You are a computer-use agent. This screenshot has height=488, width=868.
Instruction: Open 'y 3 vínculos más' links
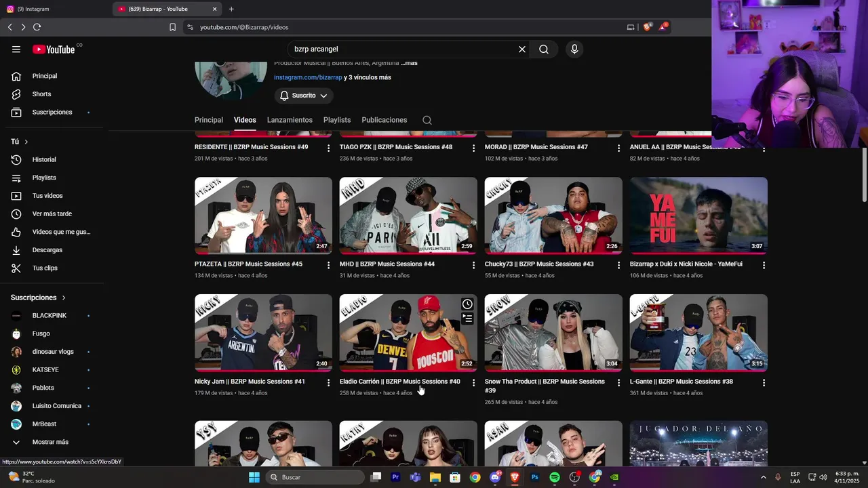point(368,77)
